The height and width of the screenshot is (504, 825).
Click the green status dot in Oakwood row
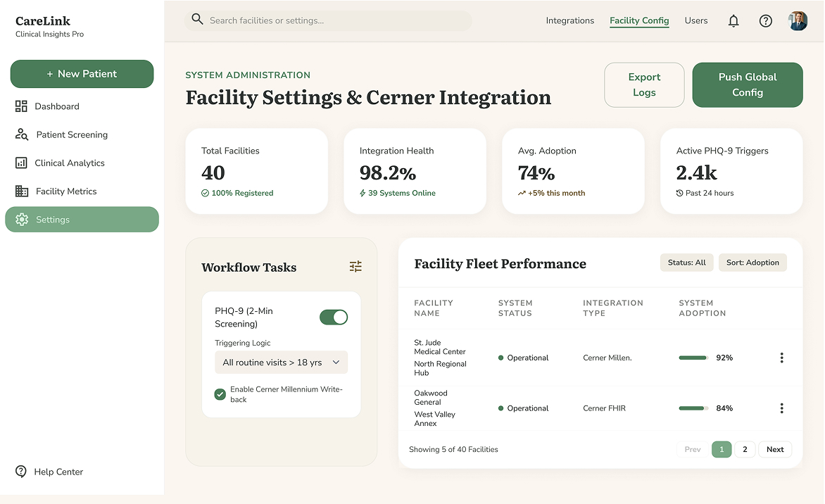(x=501, y=408)
